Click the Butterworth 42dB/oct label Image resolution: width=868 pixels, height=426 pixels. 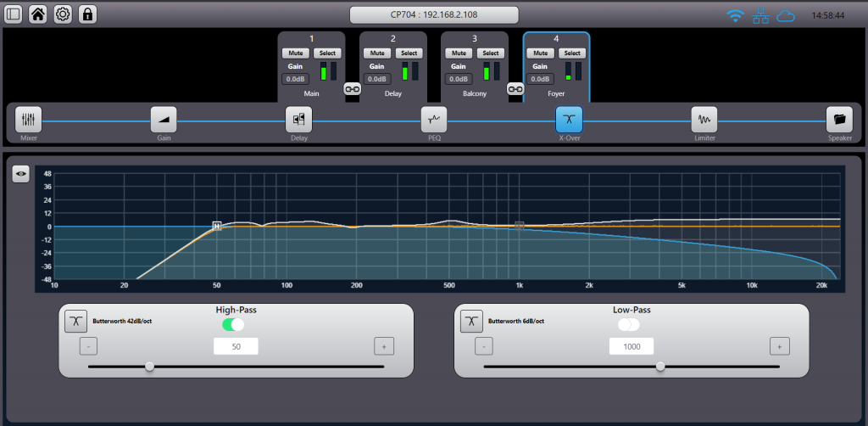[122, 322]
